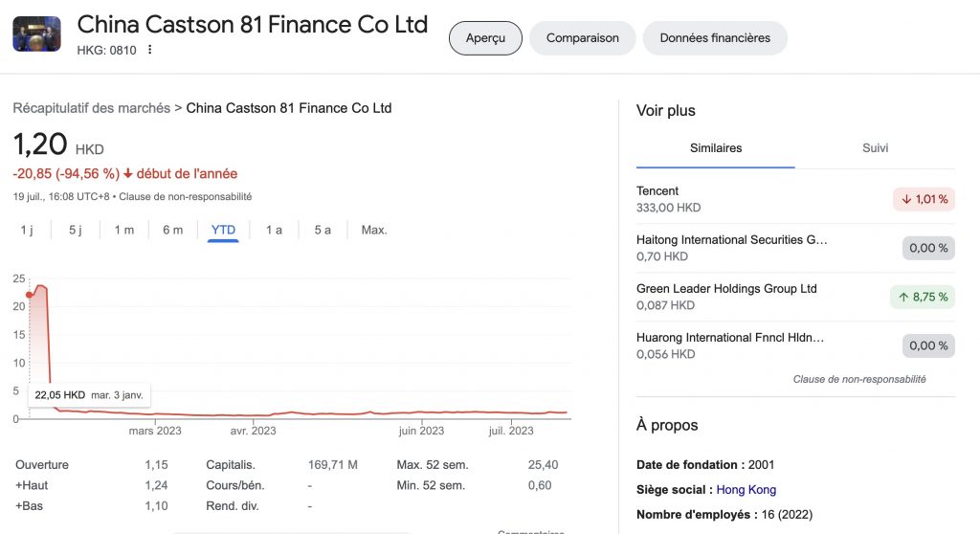Select the 6 m time range

coord(172,230)
